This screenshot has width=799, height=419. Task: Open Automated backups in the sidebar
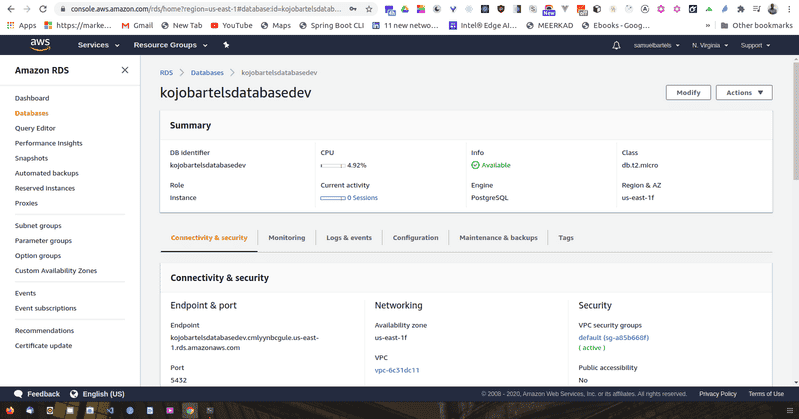(46, 173)
